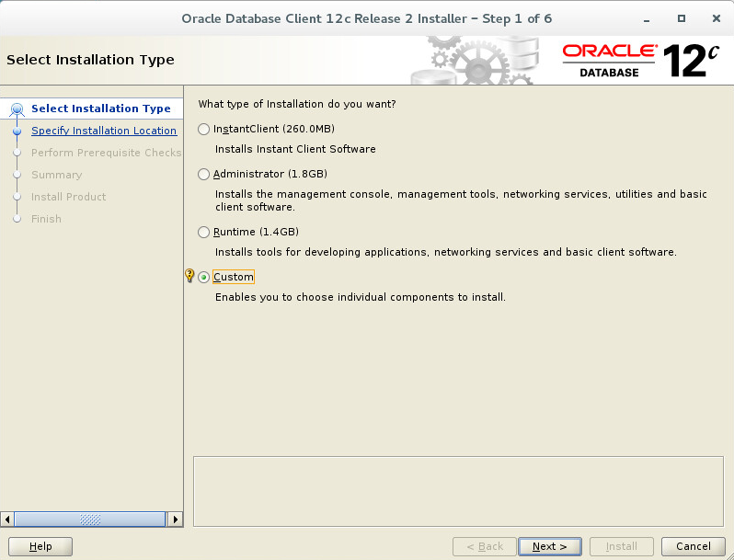Click the yellow hint icon beside Custom
The height and width of the screenshot is (560, 734).
pos(189,275)
